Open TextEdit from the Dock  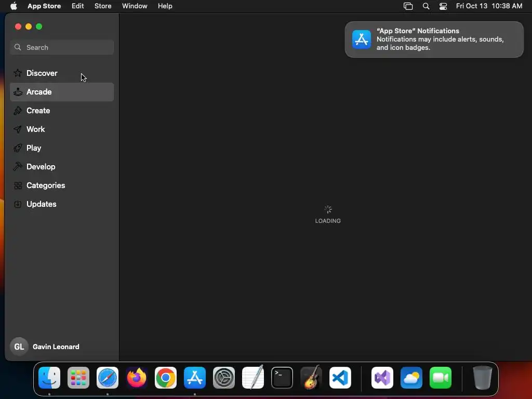click(253, 378)
